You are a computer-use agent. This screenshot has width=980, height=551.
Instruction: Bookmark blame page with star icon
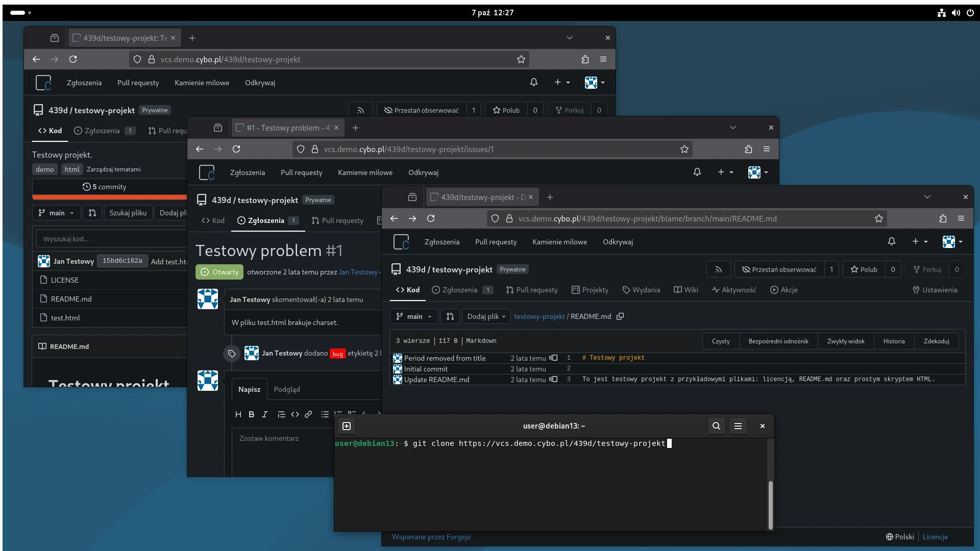878,218
